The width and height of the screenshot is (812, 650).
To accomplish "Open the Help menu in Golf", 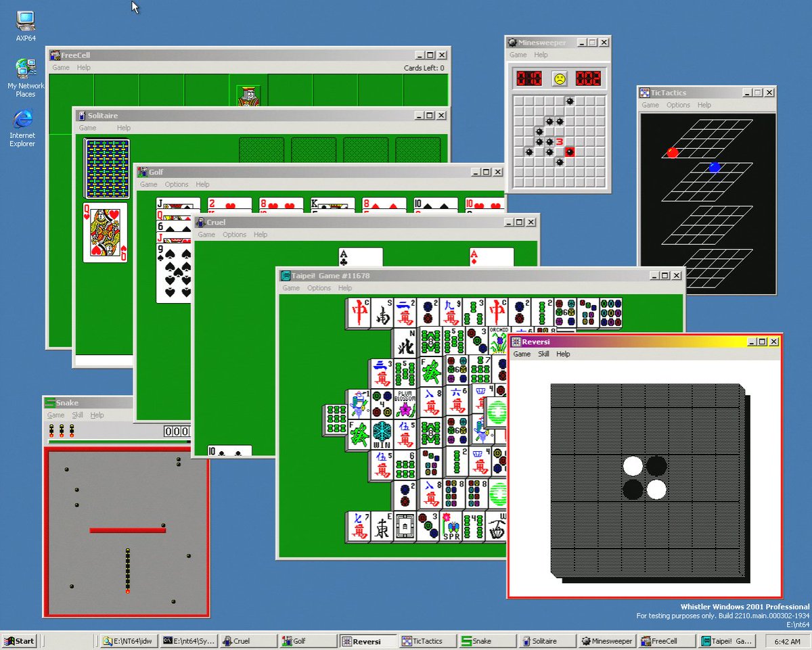I will pyautogui.click(x=202, y=185).
